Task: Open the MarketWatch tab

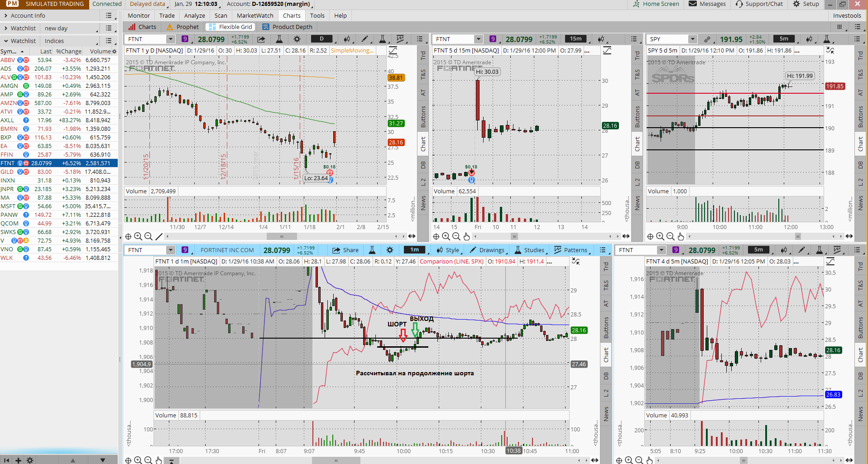Action: (x=255, y=15)
